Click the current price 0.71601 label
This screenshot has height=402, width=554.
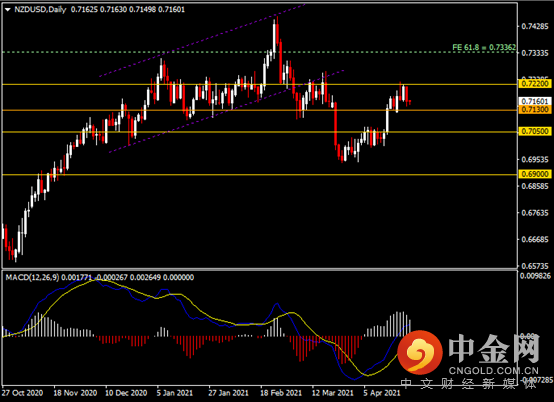tap(535, 101)
